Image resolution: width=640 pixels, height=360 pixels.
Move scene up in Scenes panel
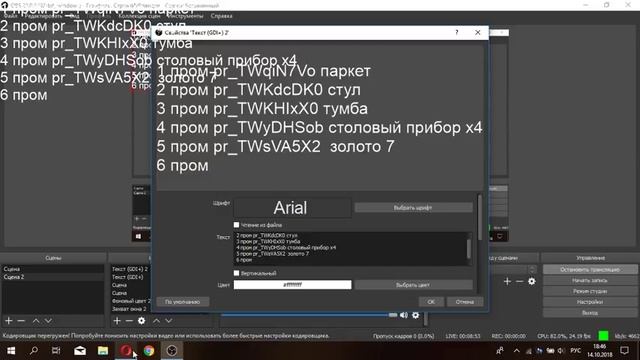click(x=36, y=321)
